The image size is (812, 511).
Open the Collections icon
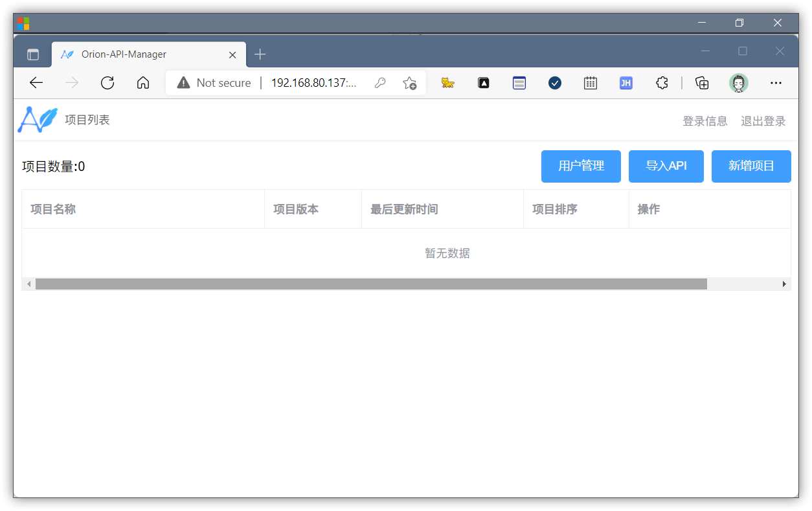pos(702,83)
